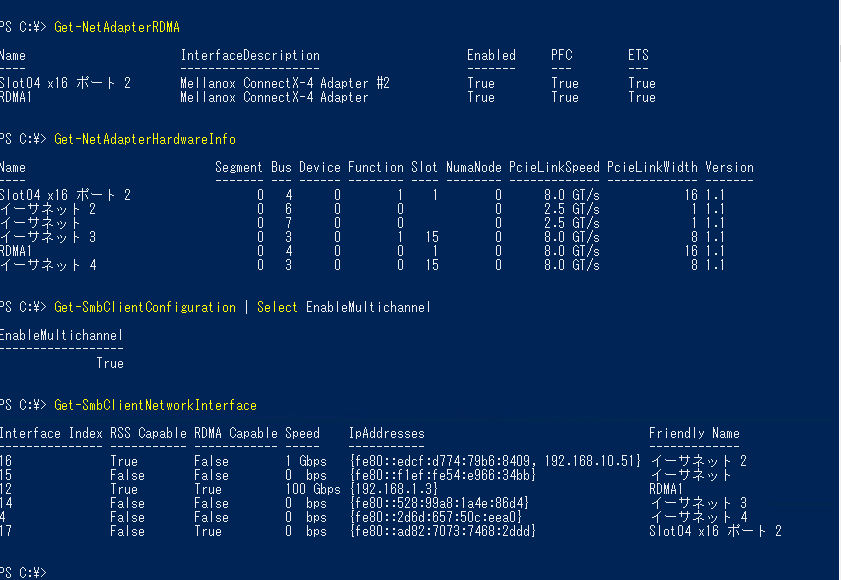
Task: Click the Friendly Name column header
Action: click(694, 434)
